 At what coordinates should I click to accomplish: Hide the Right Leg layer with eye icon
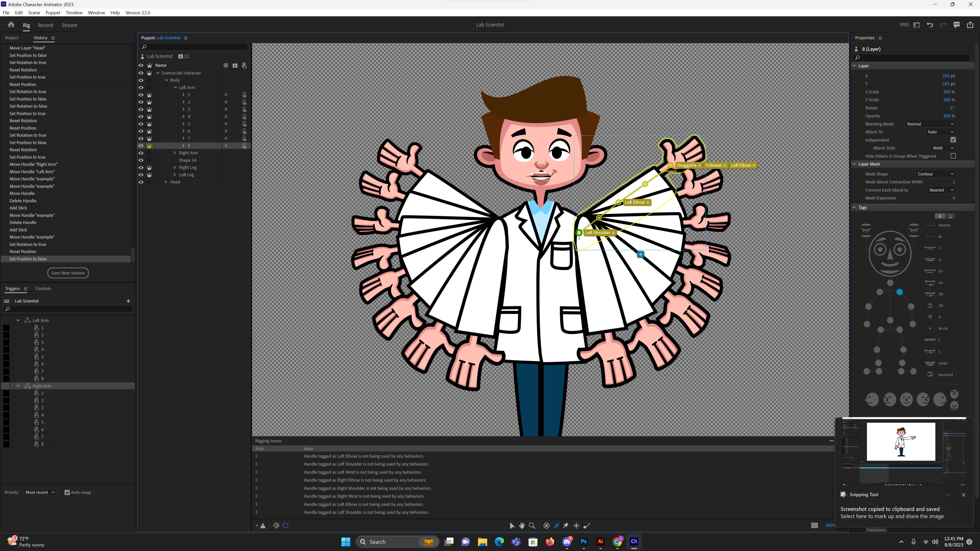coord(141,167)
